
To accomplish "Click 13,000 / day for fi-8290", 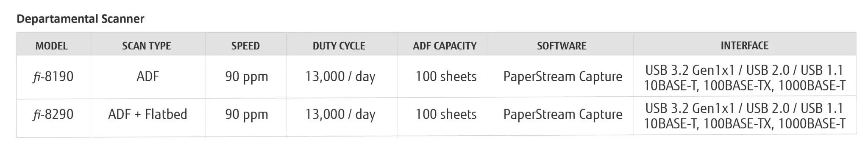I will tap(340, 115).
